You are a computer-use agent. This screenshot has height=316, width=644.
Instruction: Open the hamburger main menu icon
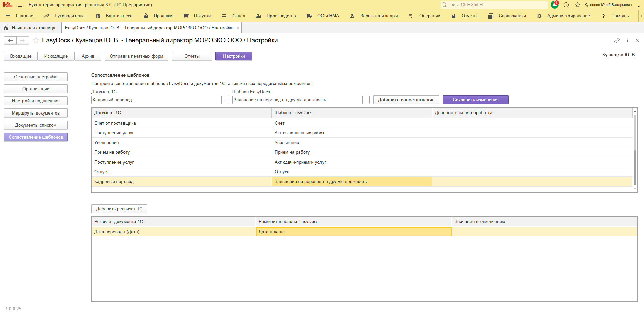(x=20, y=5)
